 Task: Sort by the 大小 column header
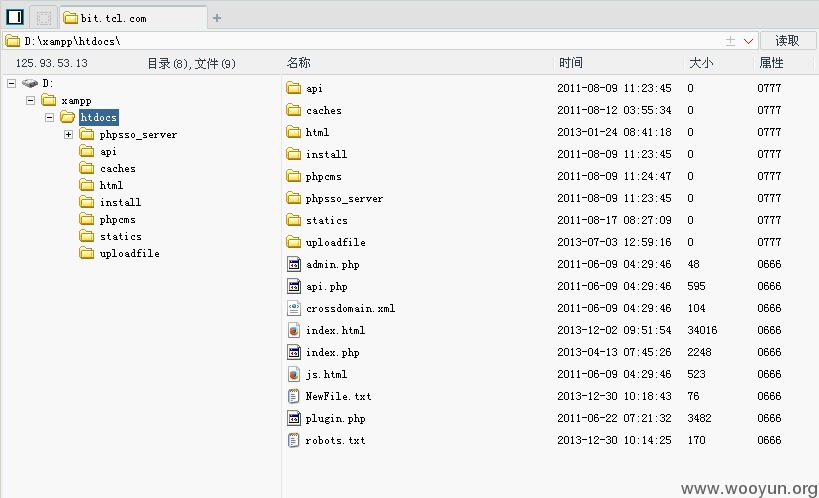[x=700, y=63]
